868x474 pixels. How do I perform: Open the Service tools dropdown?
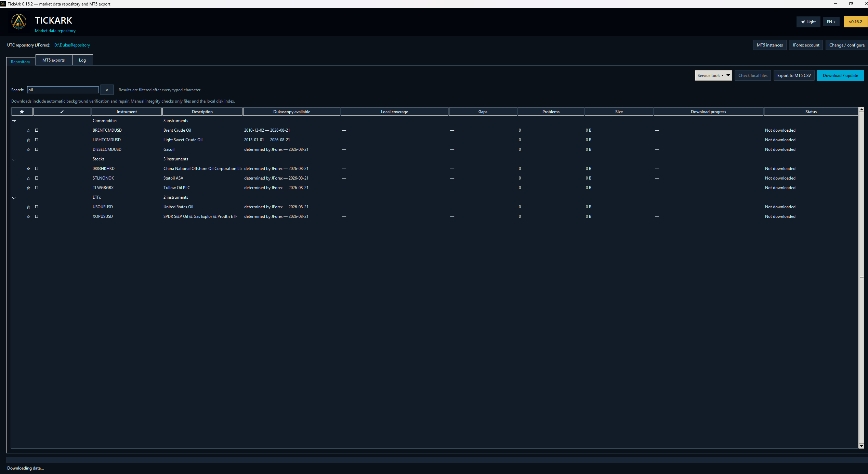point(713,76)
